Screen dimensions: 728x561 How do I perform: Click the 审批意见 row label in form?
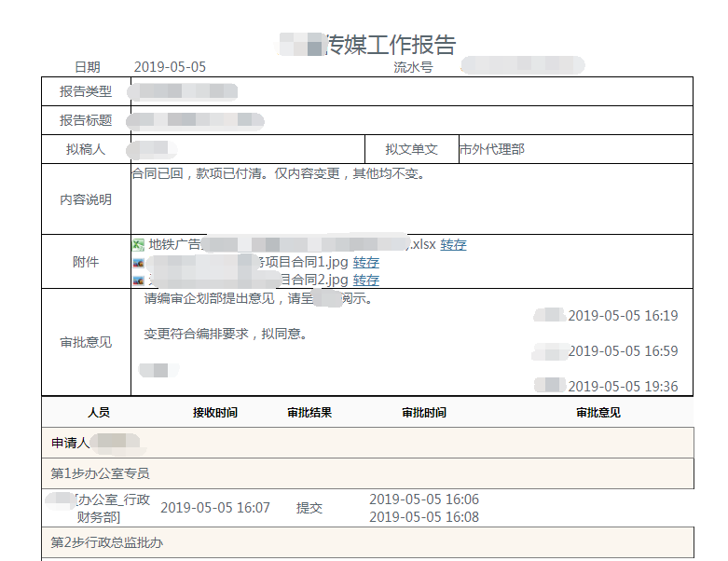(86, 342)
